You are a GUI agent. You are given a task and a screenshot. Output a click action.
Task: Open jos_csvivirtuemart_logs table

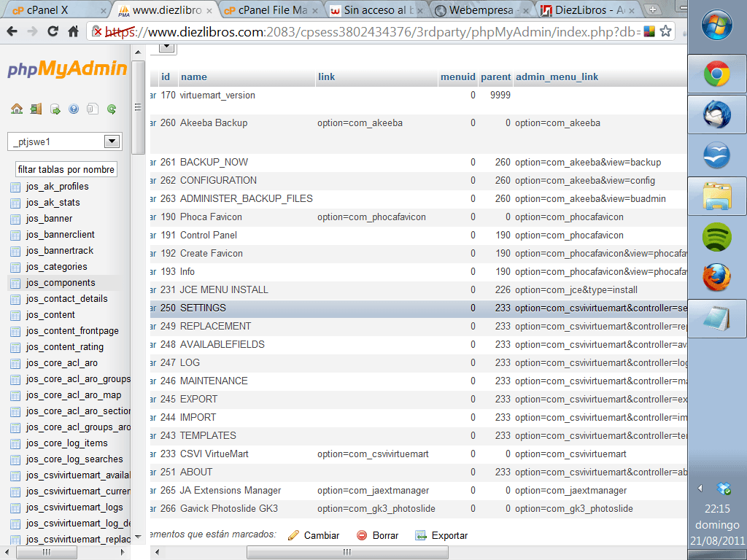74,507
